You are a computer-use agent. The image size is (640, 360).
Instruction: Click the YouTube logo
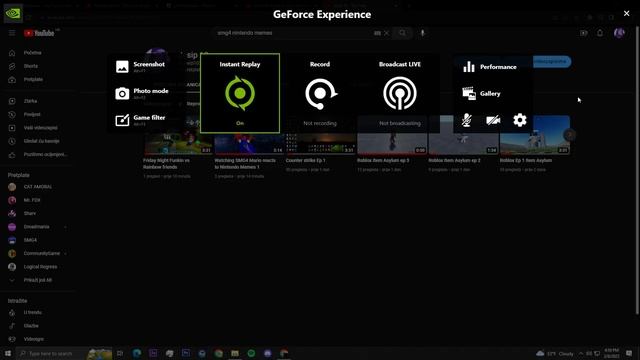click(x=39, y=33)
